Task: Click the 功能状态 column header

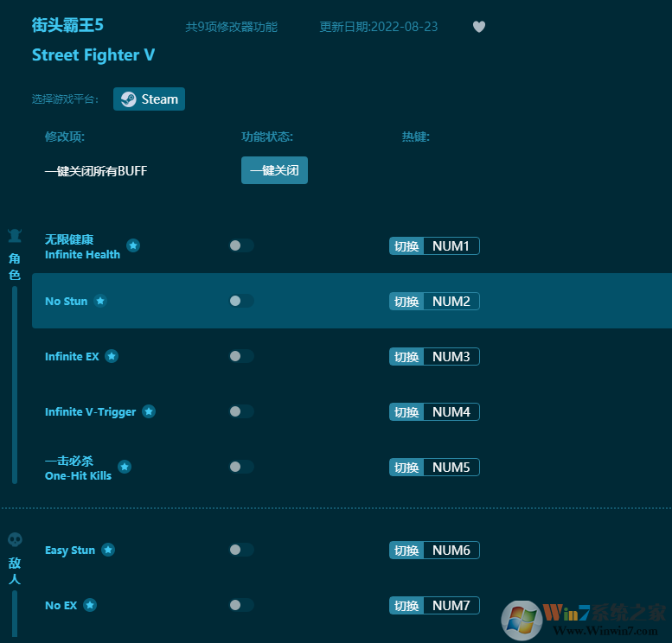Action: pyautogui.click(x=267, y=137)
